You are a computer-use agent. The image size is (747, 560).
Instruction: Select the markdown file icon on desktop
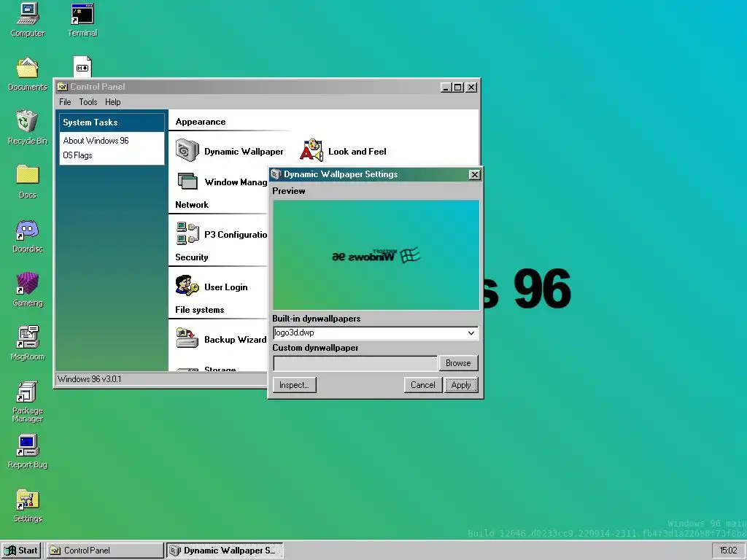point(82,66)
